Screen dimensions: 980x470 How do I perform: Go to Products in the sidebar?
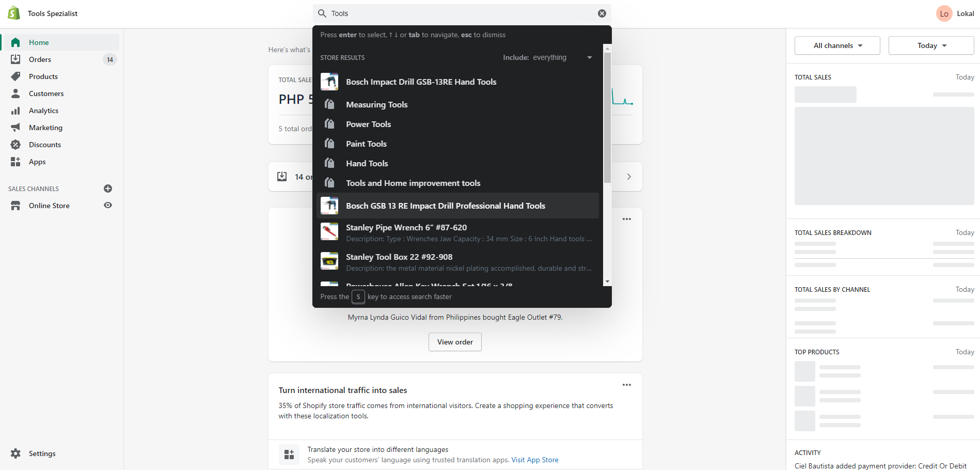click(x=43, y=76)
